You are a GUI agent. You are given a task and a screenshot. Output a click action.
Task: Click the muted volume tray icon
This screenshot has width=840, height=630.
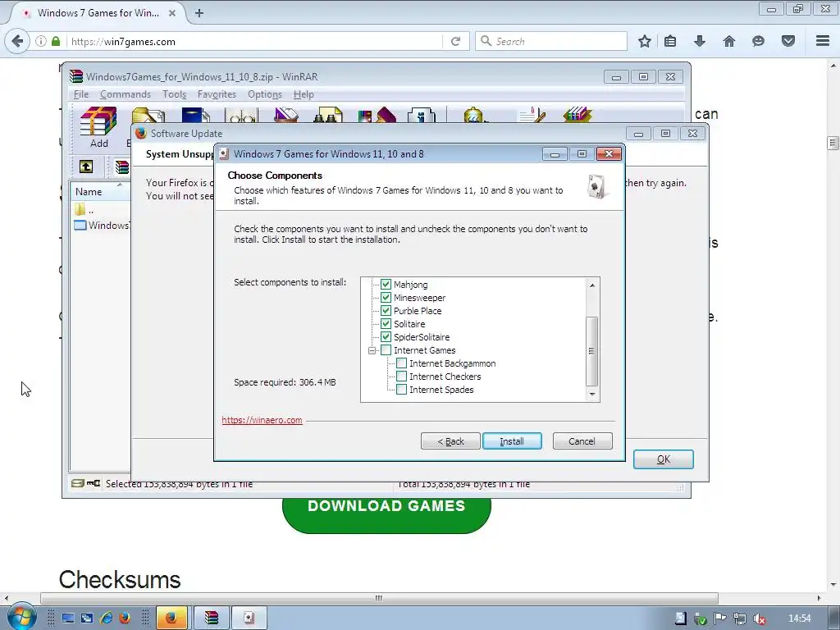click(760, 619)
